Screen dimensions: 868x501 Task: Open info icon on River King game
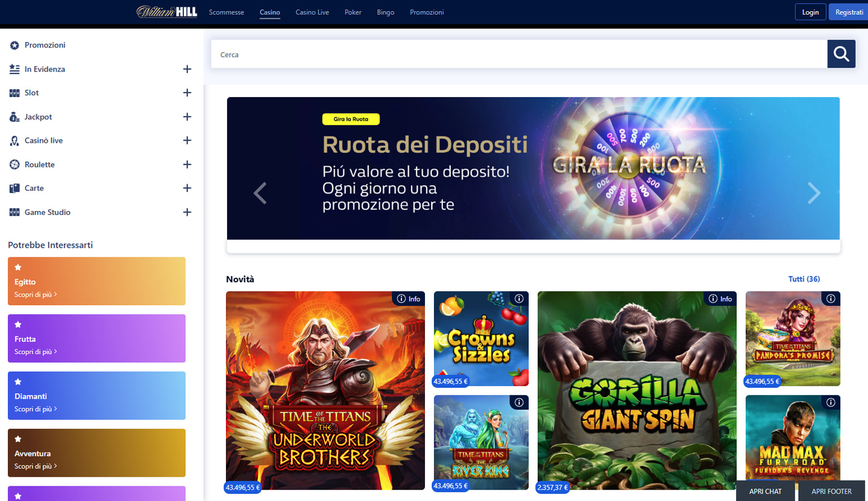point(519,402)
